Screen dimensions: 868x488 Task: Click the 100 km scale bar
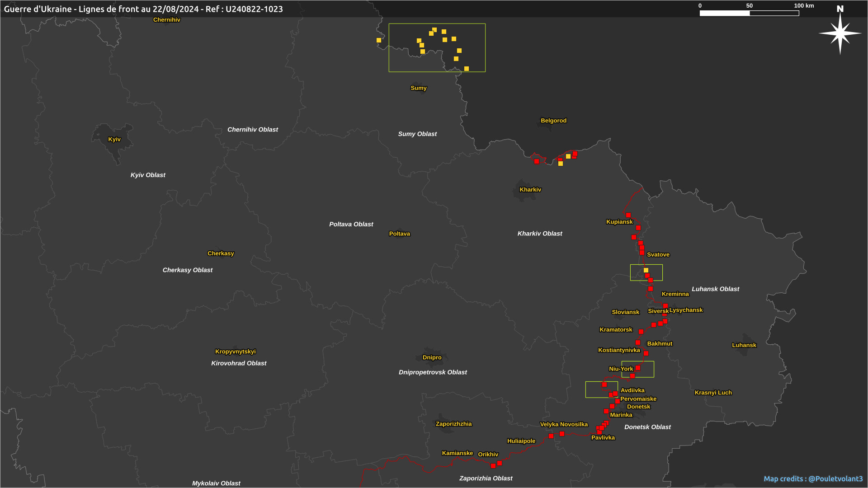(x=749, y=13)
